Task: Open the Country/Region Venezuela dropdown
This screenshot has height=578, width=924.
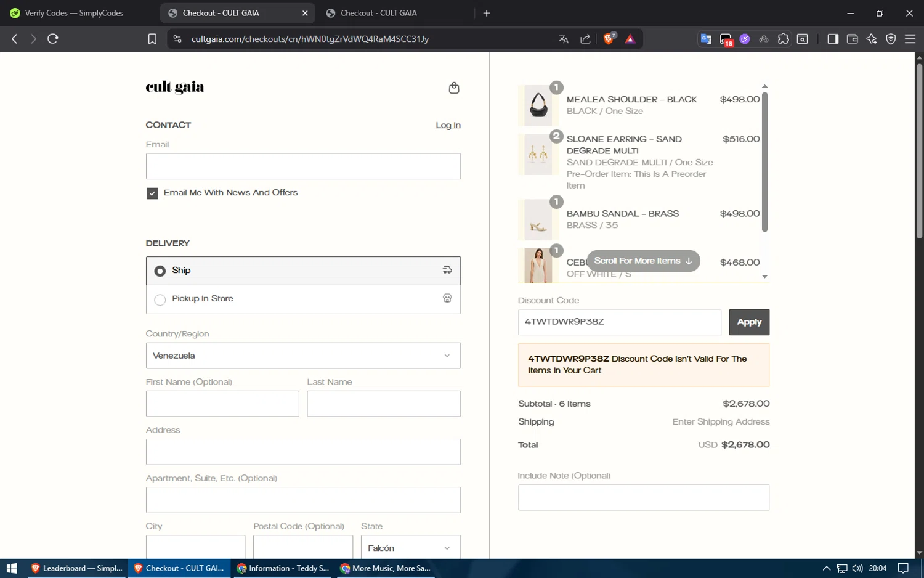Action: pyautogui.click(x=303, y=356)
